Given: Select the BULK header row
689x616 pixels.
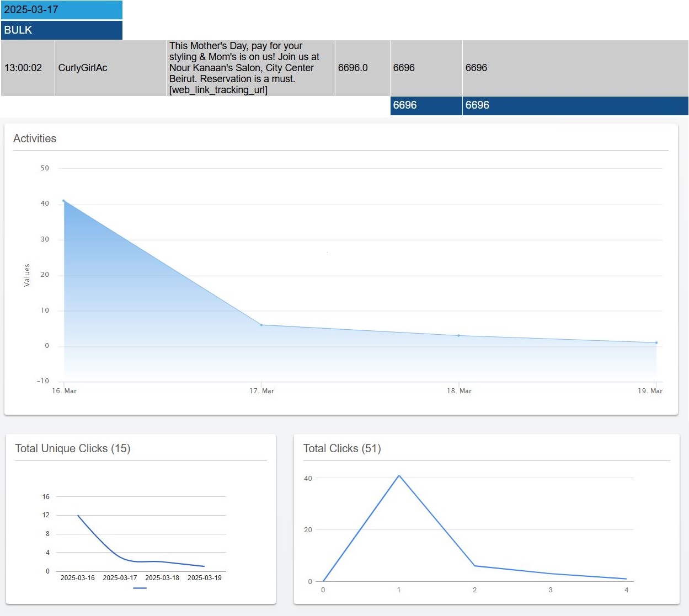Looking at the screenshot, I should (x=62, y=30).
